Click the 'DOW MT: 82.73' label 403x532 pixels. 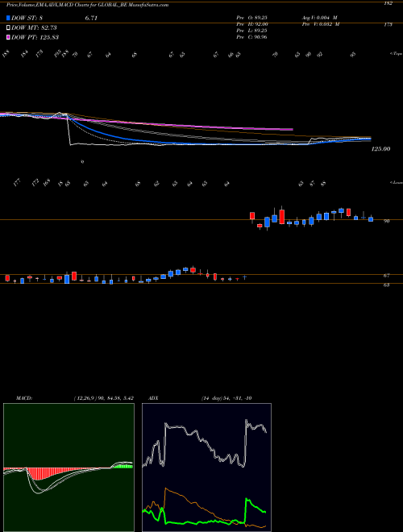coord(34,28)
